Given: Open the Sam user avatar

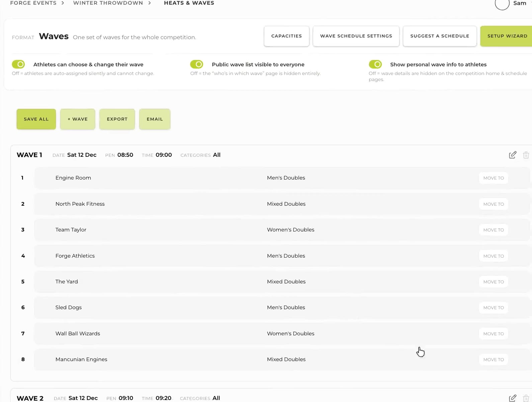Looking at the screenshot, I should [502, 3].
